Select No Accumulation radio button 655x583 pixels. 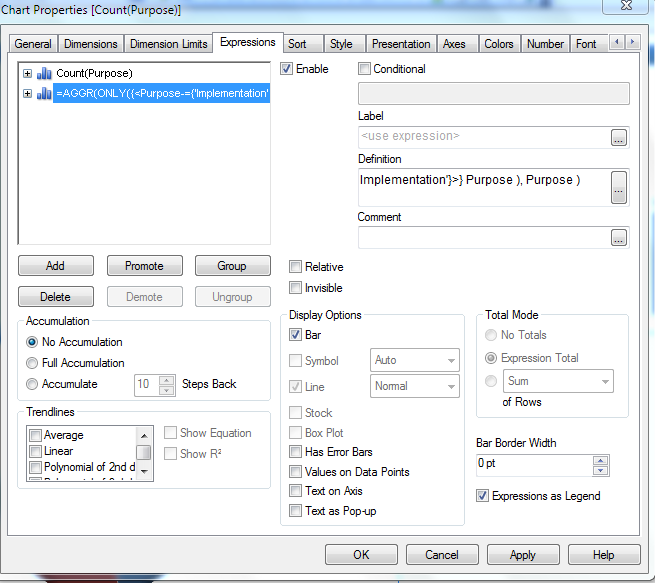32,342
